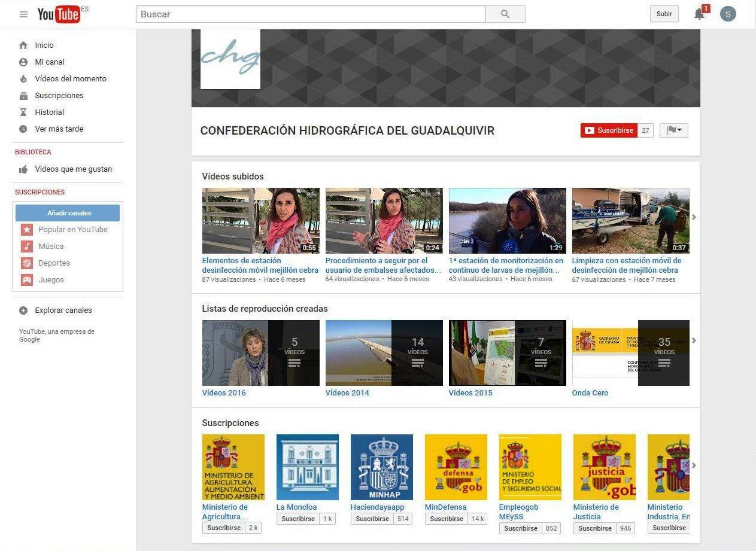Screen dimensions: 756x551
Task: Open the Vídeos 2014 playlist thumbnail
Action: pos(384,353)
